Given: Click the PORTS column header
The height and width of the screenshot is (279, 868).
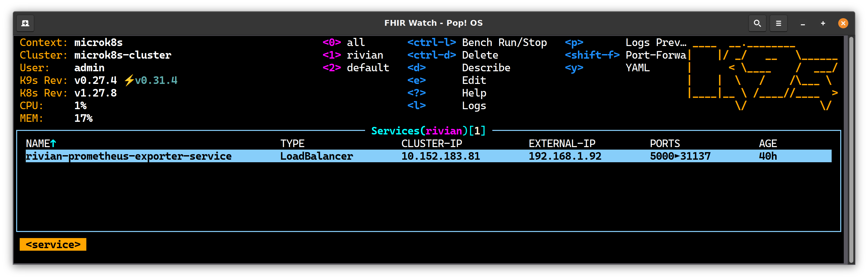Looking at the screenshot, I should point(665,143).
